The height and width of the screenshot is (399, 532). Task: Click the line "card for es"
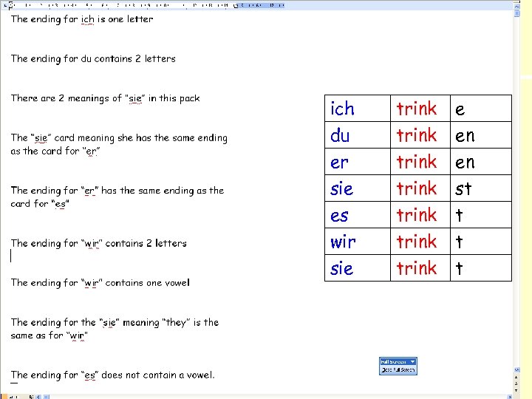[40, 204]
